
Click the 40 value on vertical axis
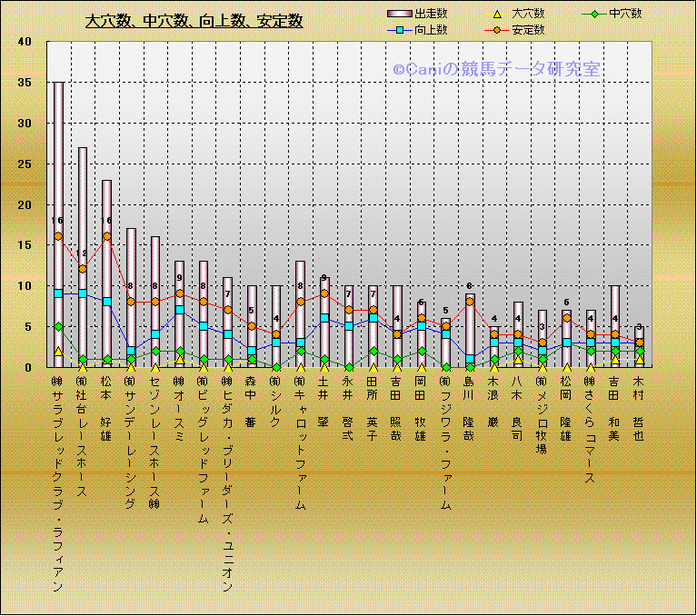pyautogui.click(x=25, y=42)
